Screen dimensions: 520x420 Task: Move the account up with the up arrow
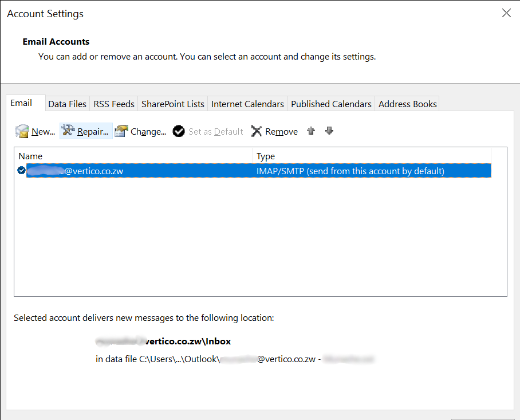(311, 131)
